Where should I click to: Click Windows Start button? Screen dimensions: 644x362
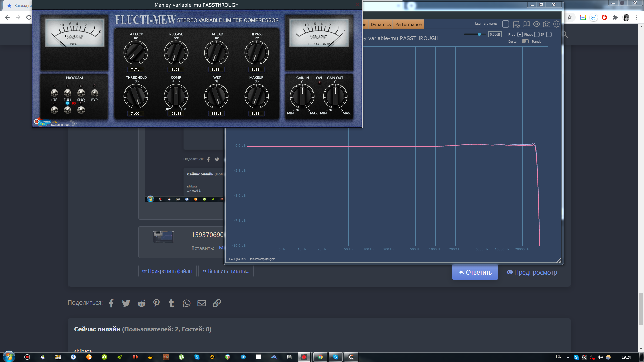pos(9,357)
